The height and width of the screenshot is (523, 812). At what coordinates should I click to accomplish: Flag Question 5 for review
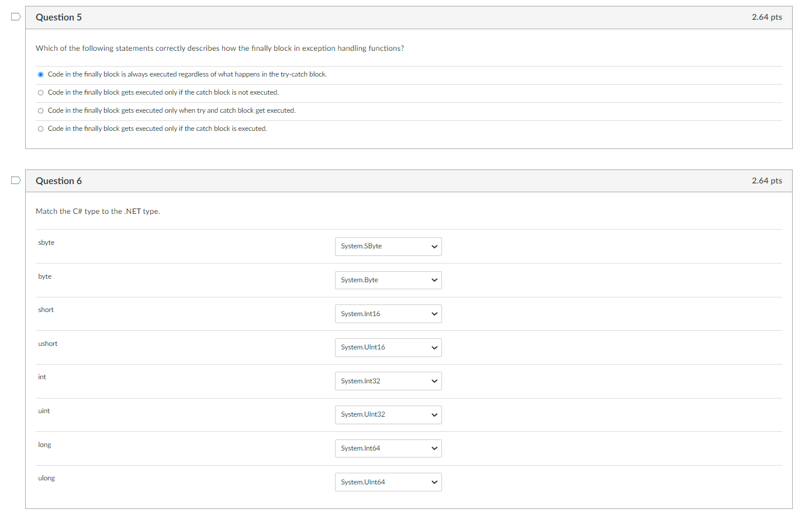pos(16,17)
